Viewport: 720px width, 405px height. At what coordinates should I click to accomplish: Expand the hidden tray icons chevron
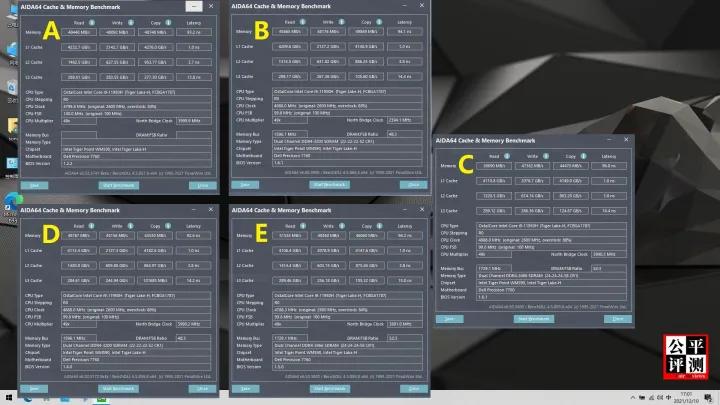click(x=633, y=398)
